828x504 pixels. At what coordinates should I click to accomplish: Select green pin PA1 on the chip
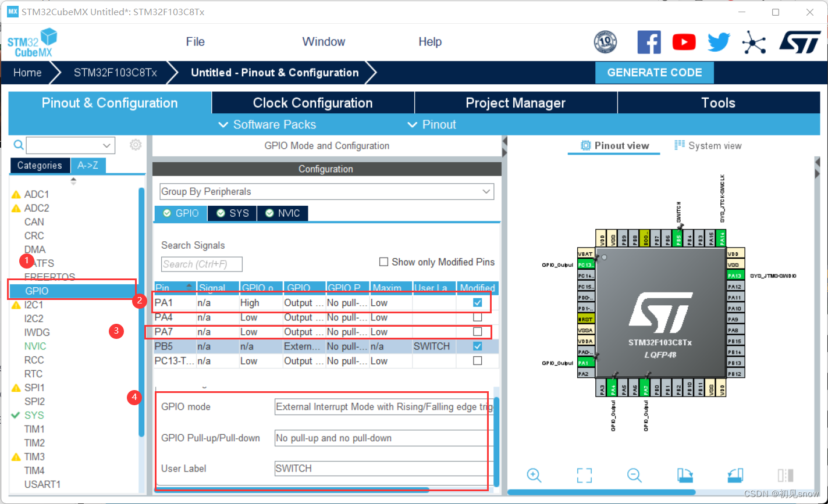[586, 363]
